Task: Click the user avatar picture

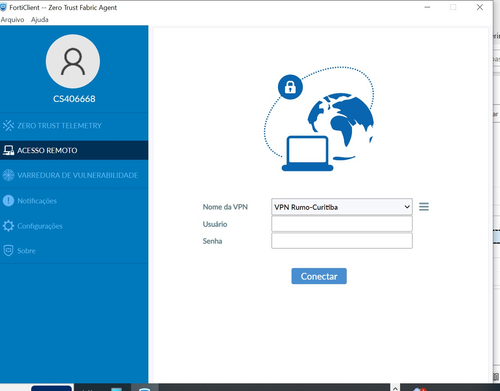Action: pyautogui.click(x=73, y=61)
